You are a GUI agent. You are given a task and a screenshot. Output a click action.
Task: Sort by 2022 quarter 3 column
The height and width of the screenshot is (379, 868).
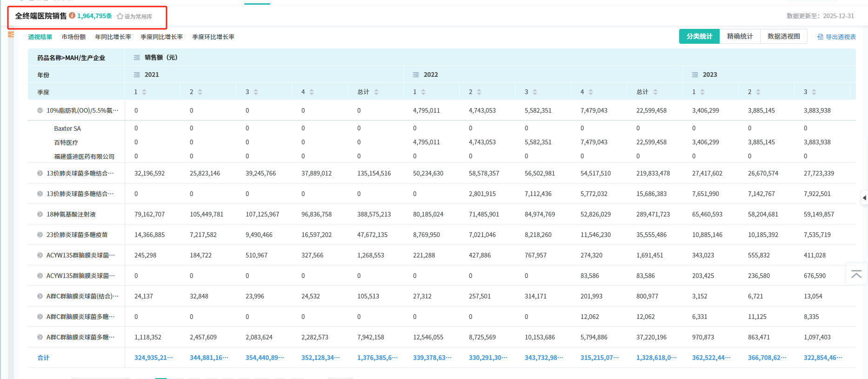point(535,92)
